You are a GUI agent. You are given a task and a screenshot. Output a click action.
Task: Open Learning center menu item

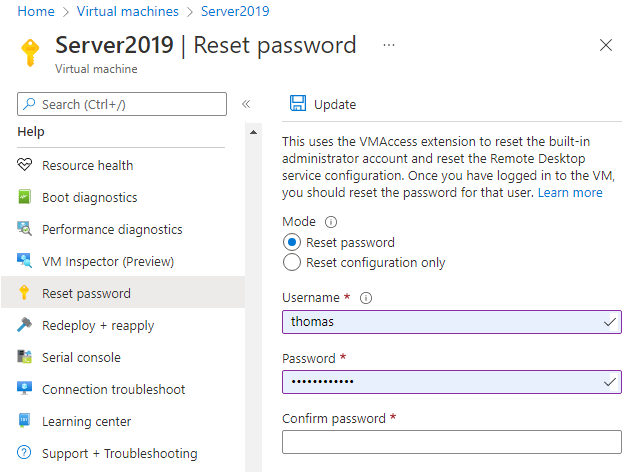tap(86, 421)
